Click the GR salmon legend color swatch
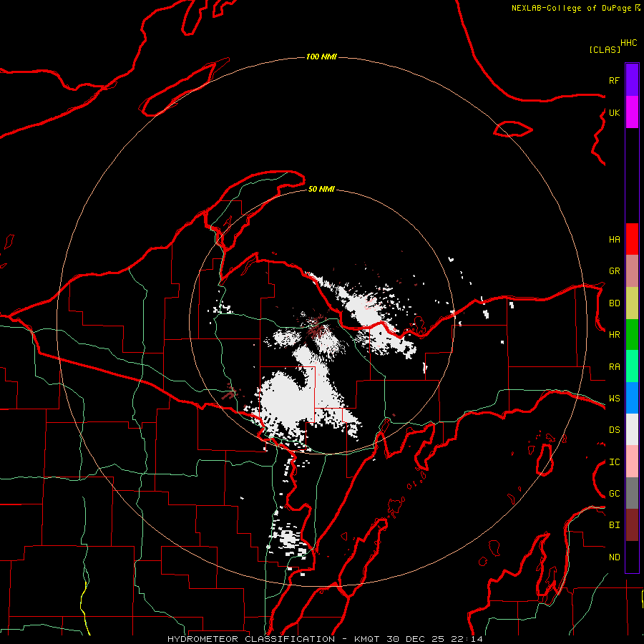 [632, 271]
